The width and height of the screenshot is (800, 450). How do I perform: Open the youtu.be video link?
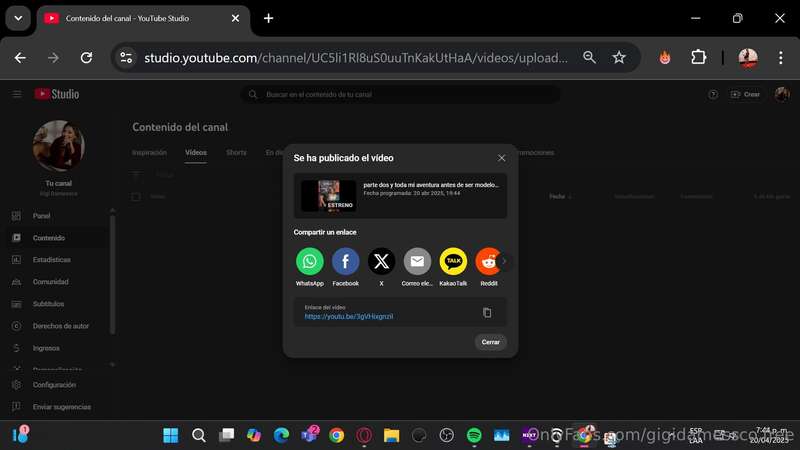tap(349, 316)
